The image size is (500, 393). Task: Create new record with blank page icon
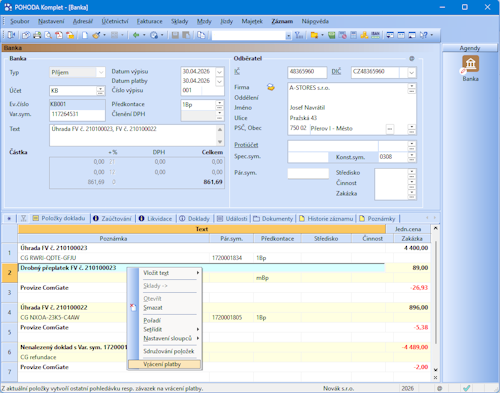coord(85,35)
